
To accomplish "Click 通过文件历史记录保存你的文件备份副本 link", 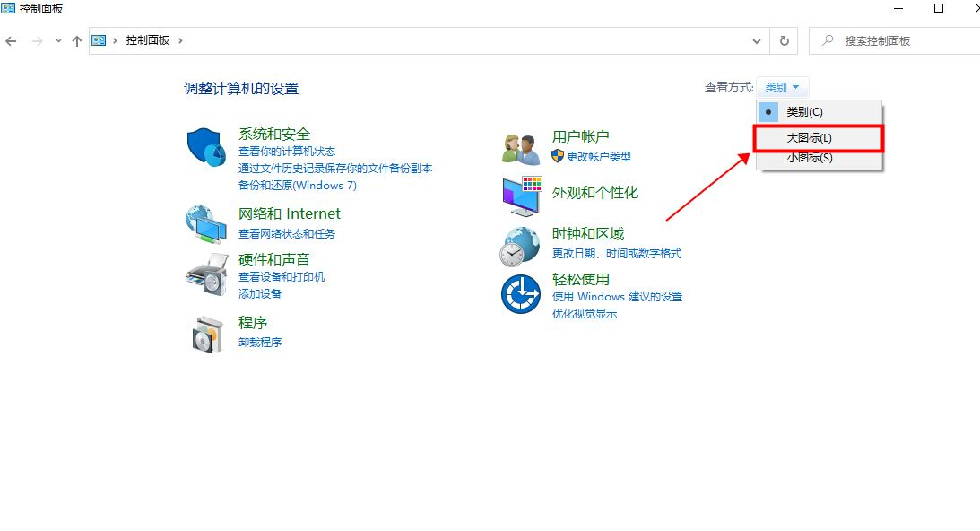I will coord(335,169).
